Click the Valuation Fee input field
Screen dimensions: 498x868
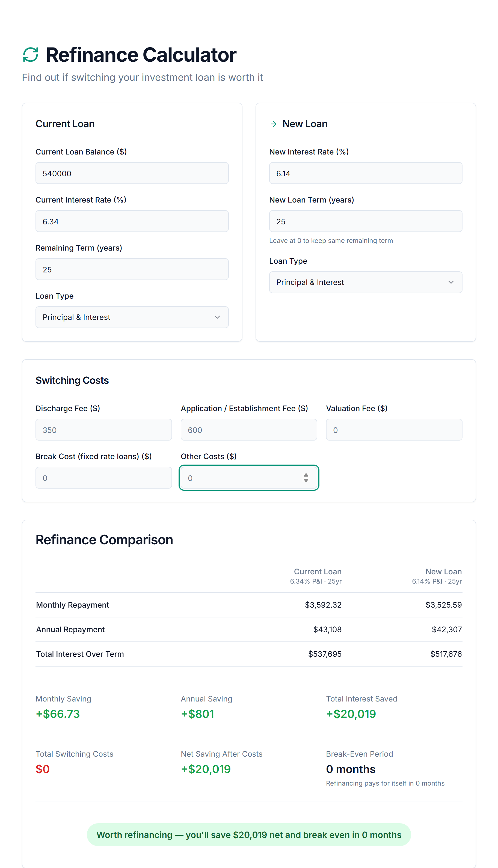[394, 430]
